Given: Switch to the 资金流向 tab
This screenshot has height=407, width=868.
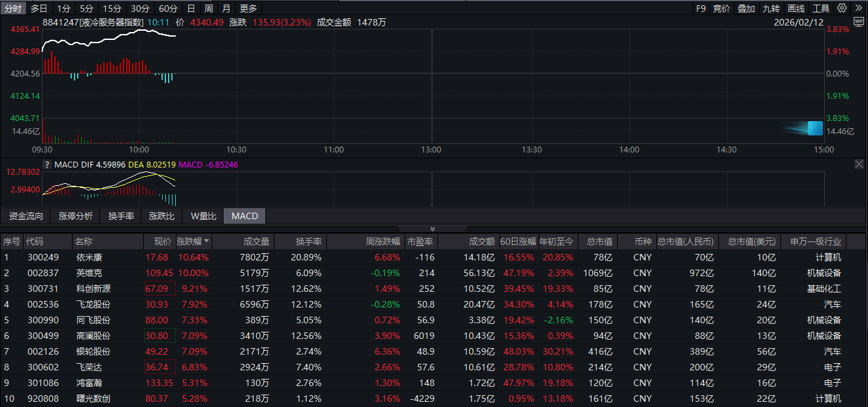Looking at the screenshot, I should 25,216.
